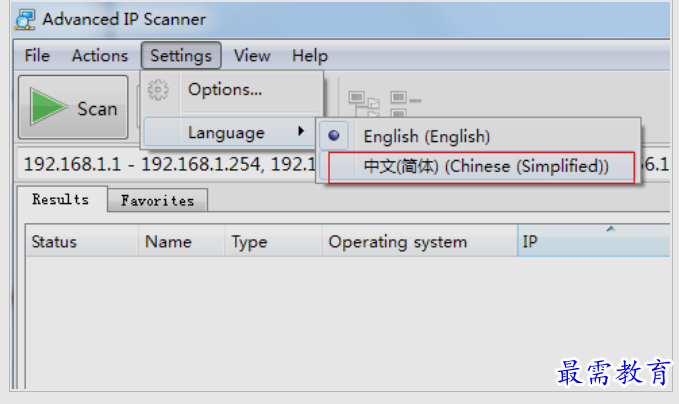Click the collapse all tree toolbar icon
The image size is (679, 404).
(405, 104)
